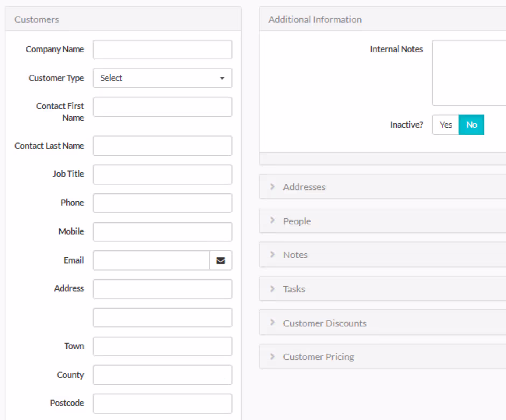Set Inactive to Yes

click(445, 125)
